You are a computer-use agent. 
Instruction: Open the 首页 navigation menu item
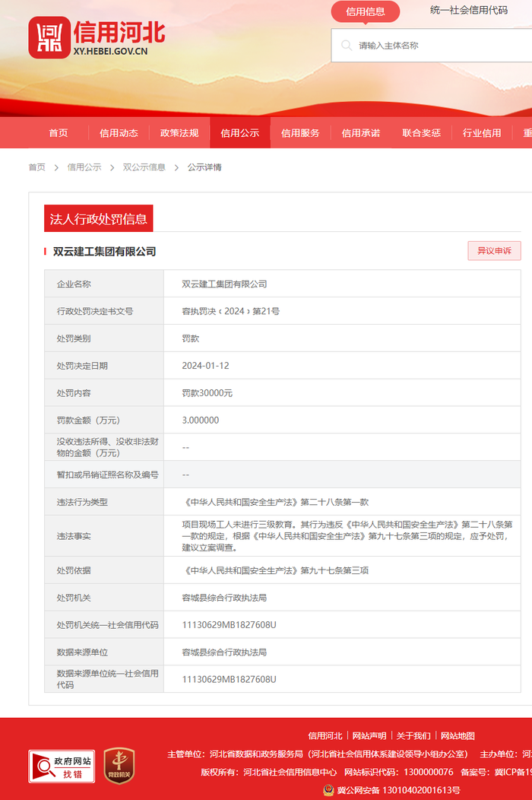(x=59, y=133)
